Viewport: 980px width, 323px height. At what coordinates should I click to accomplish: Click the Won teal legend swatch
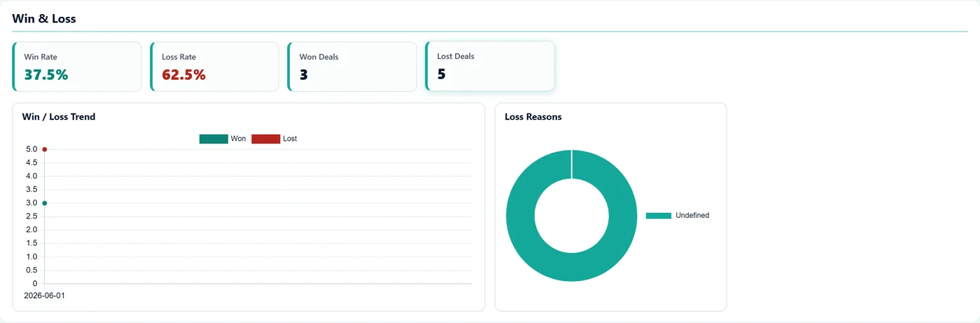point(213,139)
